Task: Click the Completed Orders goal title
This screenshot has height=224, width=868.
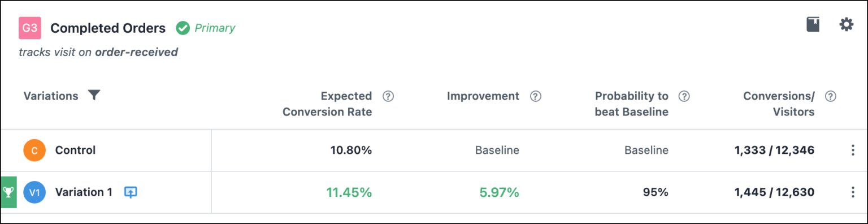Action: [108, 28]
